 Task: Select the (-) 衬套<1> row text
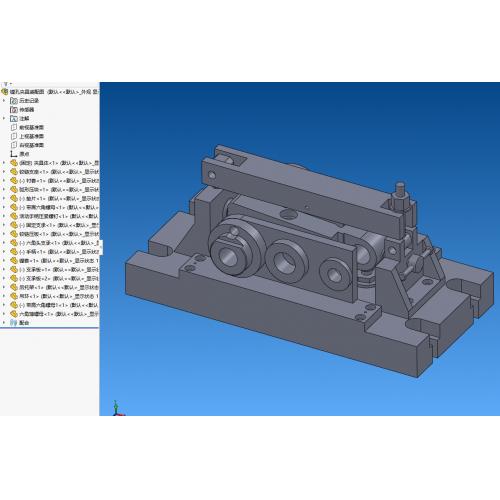(x=59, y=181)
